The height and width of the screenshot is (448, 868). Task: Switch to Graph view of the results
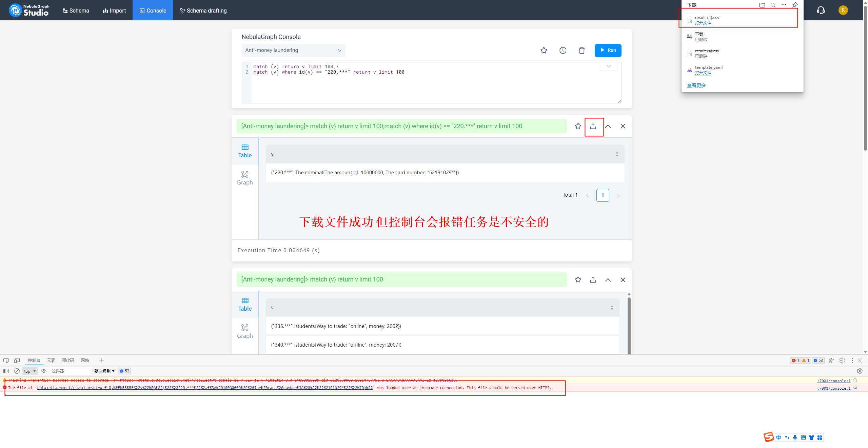tap(245, 177)
